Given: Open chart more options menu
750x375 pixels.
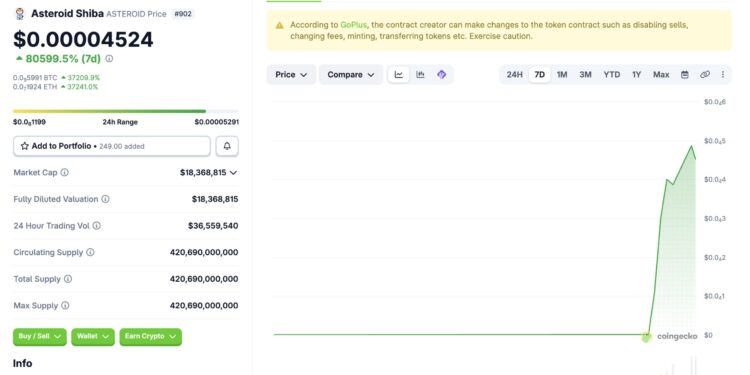Looking at the screenshot, I should (723, 75).
